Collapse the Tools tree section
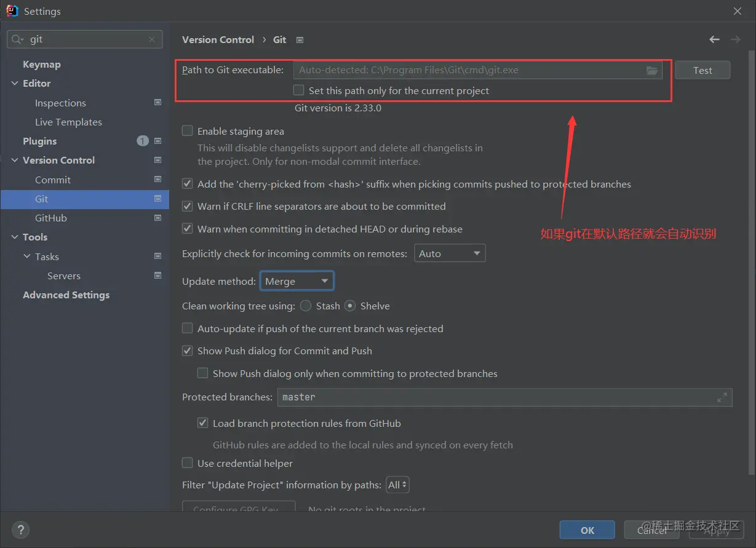 click(15, 237)
